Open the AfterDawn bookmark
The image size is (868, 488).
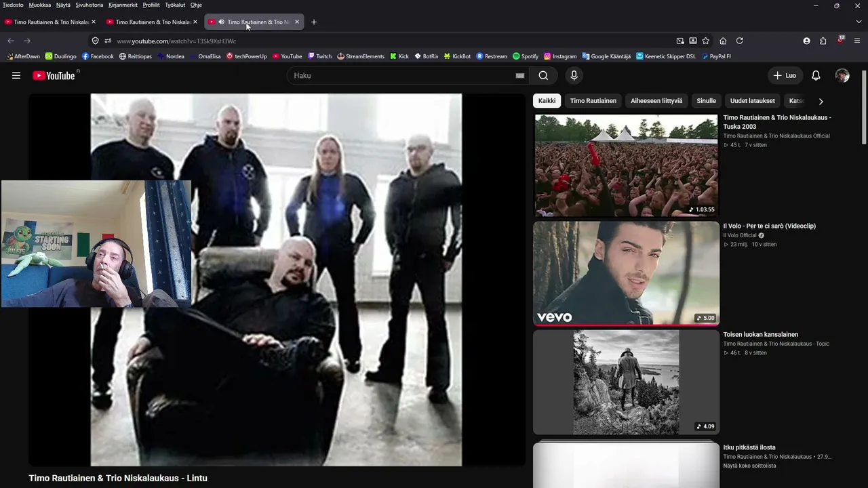click(22, 56)
